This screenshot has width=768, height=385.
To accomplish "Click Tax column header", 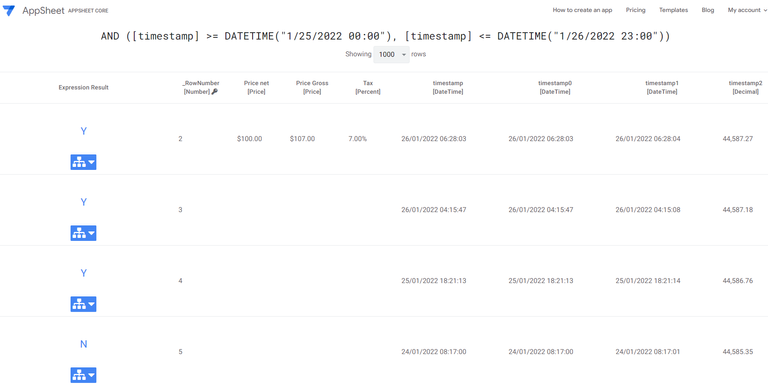I will pyautogui.click(x=368, y=87).
